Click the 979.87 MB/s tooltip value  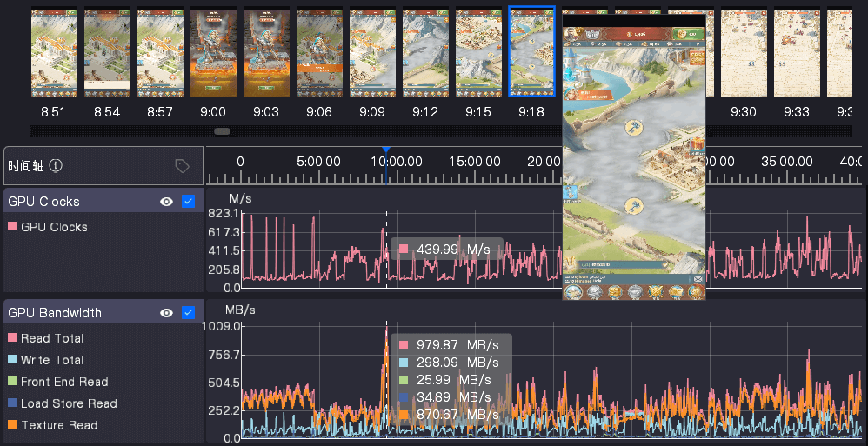pyautogui.click(x=457, y=345)
